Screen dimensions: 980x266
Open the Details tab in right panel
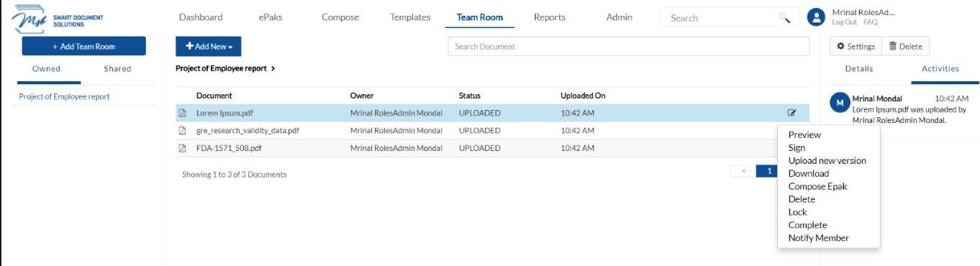coord(859,69)
